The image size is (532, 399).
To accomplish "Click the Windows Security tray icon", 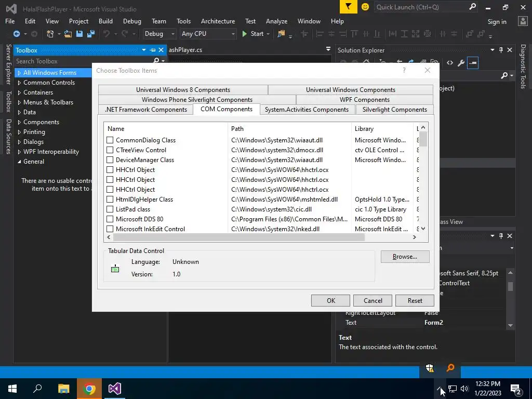I will click(x=430, y=368).
